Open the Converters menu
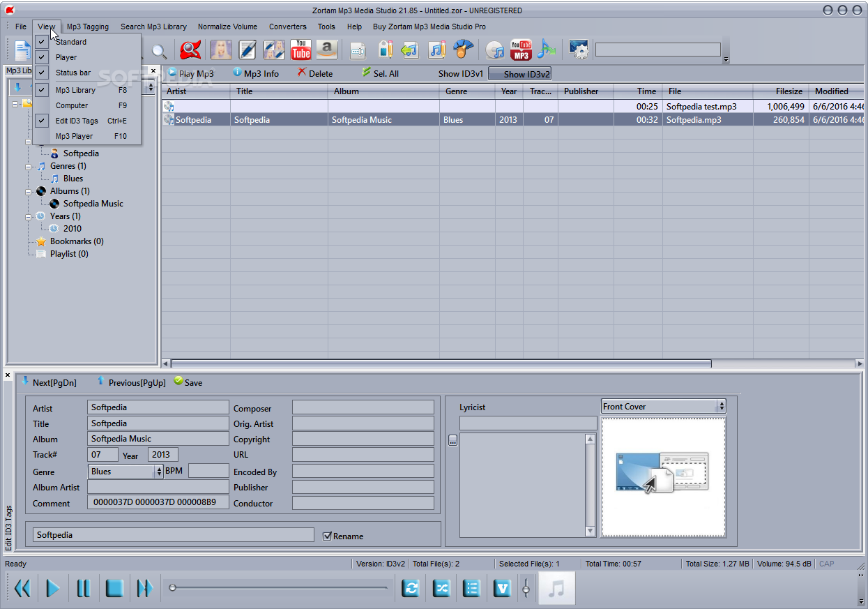 tap(288, 27)
